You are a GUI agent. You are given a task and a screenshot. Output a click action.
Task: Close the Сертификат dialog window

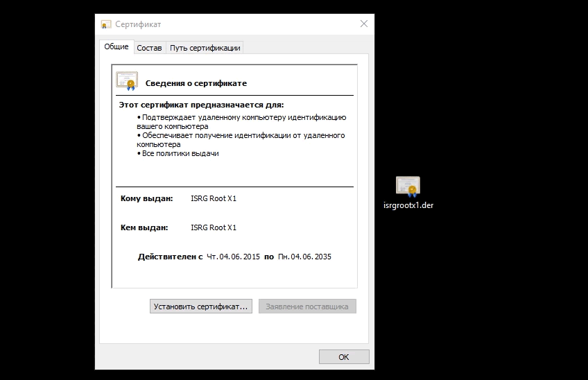pos(364,24)
